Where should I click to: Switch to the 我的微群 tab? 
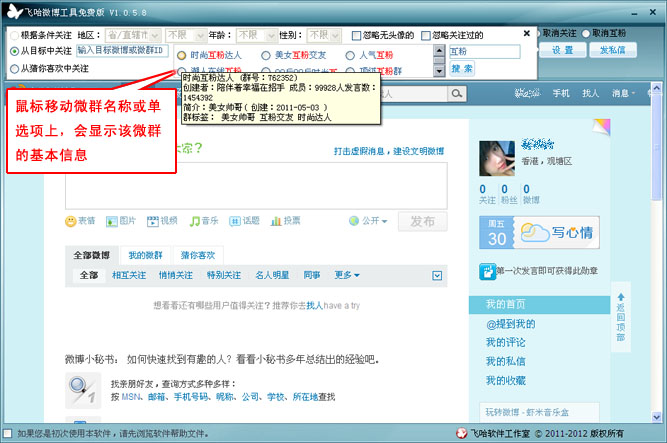coord(145,255)
